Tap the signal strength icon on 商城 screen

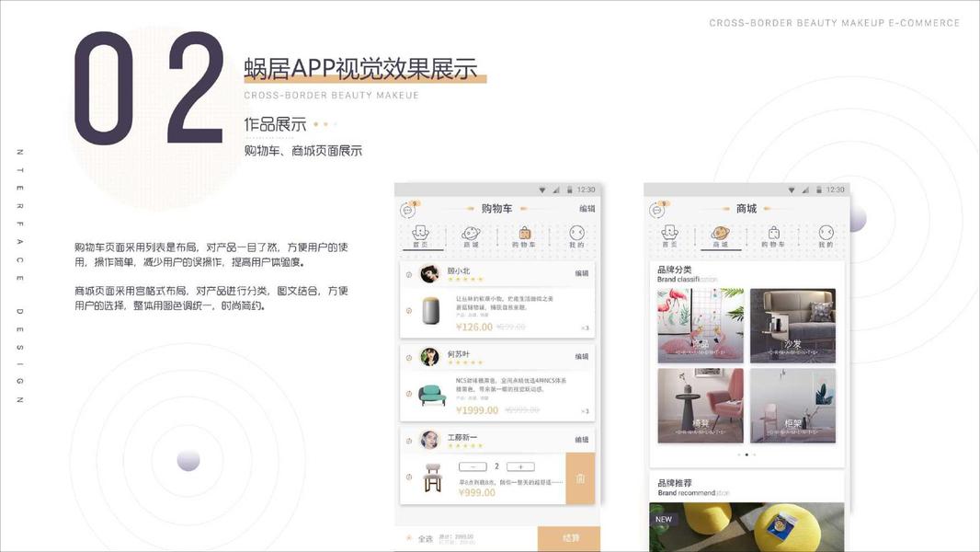805,190
